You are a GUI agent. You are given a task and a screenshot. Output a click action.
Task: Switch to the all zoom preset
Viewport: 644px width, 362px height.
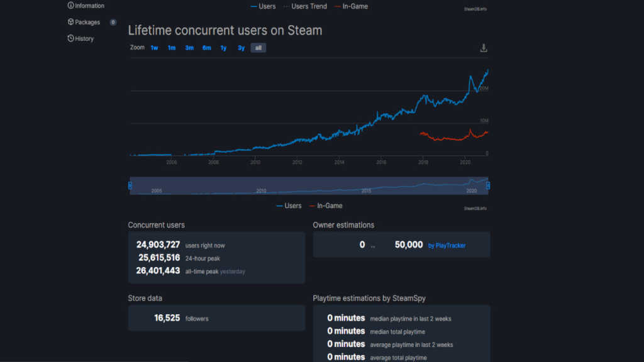pyautogui.click(x=258, y=47)
